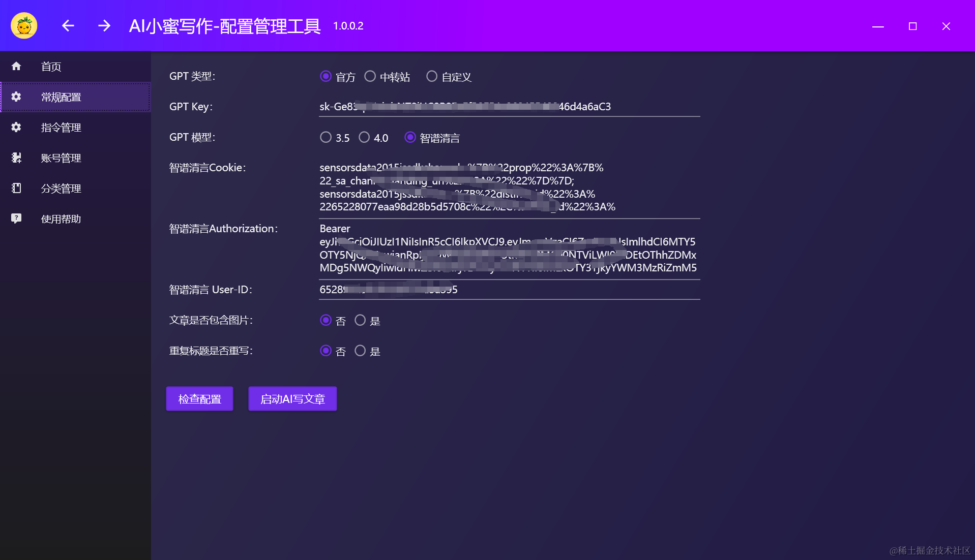
Task: Click the AI小蜜写作-配置管理工具 title
Action: click(x=225, y=26)
